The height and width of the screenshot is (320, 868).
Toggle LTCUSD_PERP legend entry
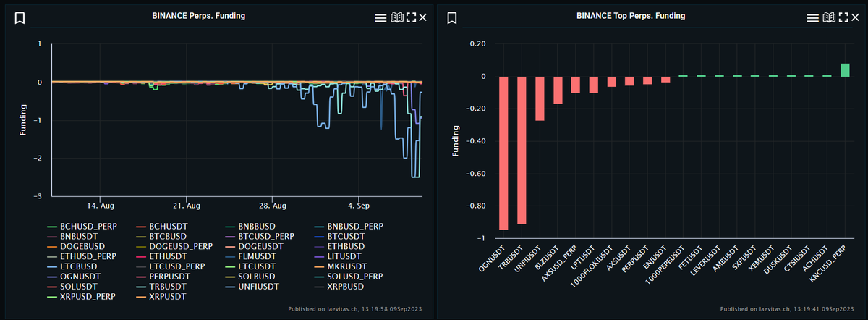(171, 266)
